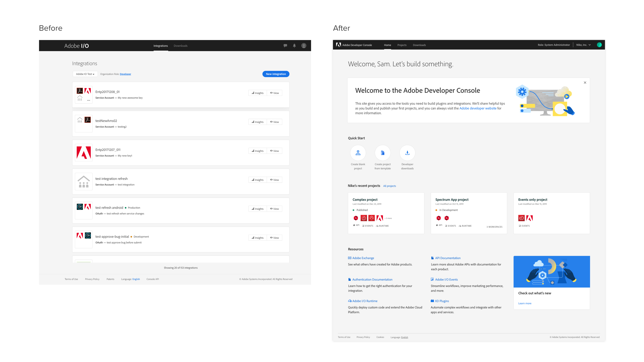Click Insights for testNewAms02
The width and height of the screenshot is (644, 362).
click(257, 122)
